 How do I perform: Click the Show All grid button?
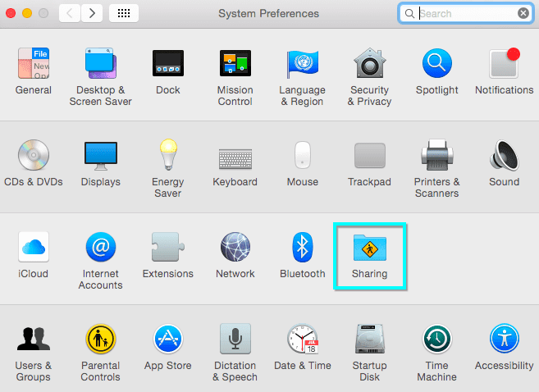click(x=124, y=13)
